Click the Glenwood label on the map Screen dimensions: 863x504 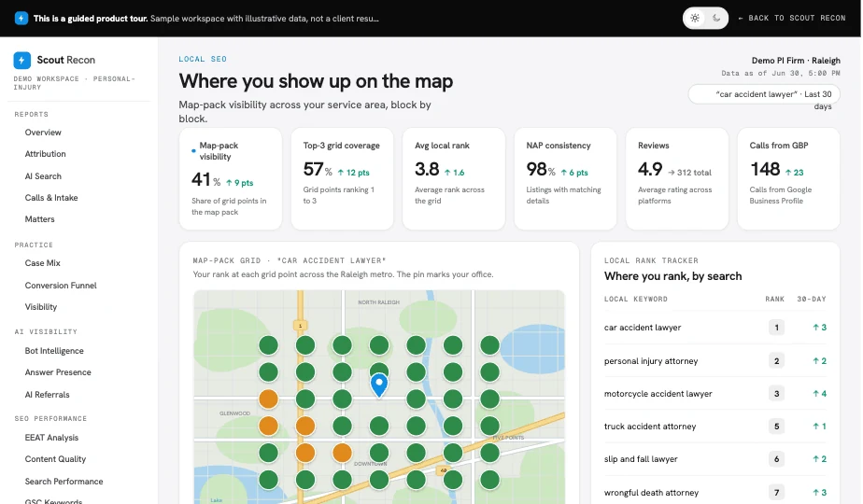coord(235,413)
